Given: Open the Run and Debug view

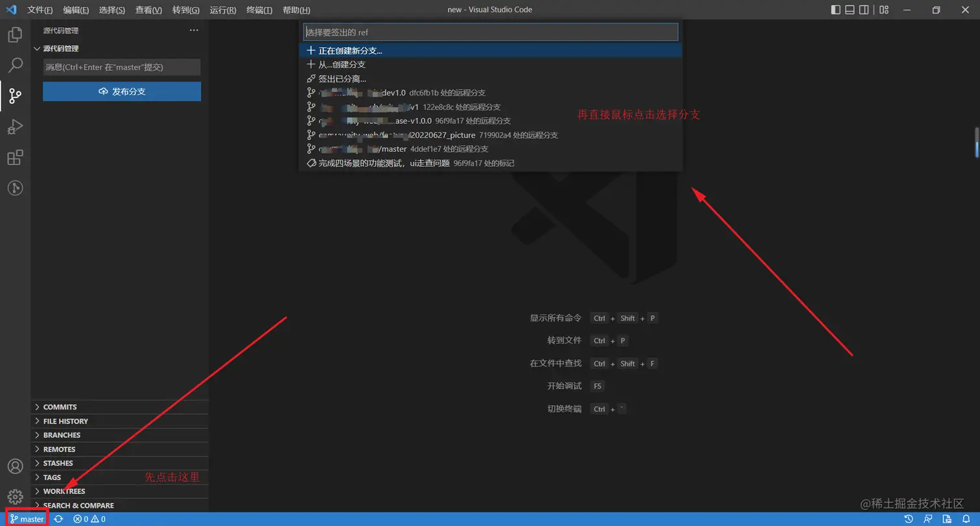Looking at the screenshot, I should pyautogui.click(x=15, y=127).
